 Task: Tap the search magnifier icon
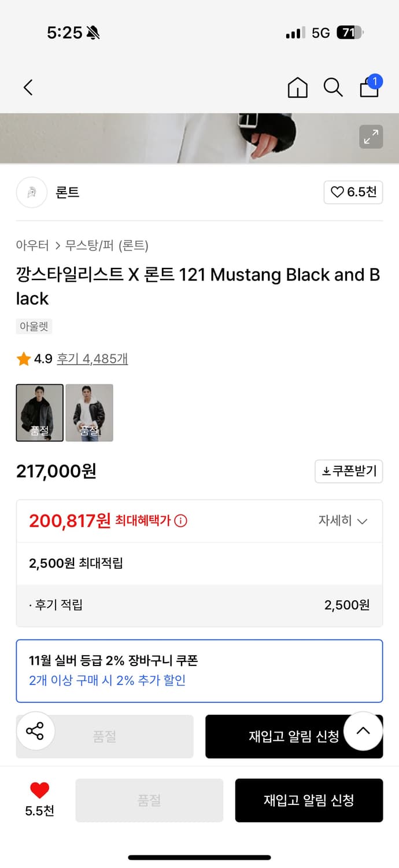point(333,87)
